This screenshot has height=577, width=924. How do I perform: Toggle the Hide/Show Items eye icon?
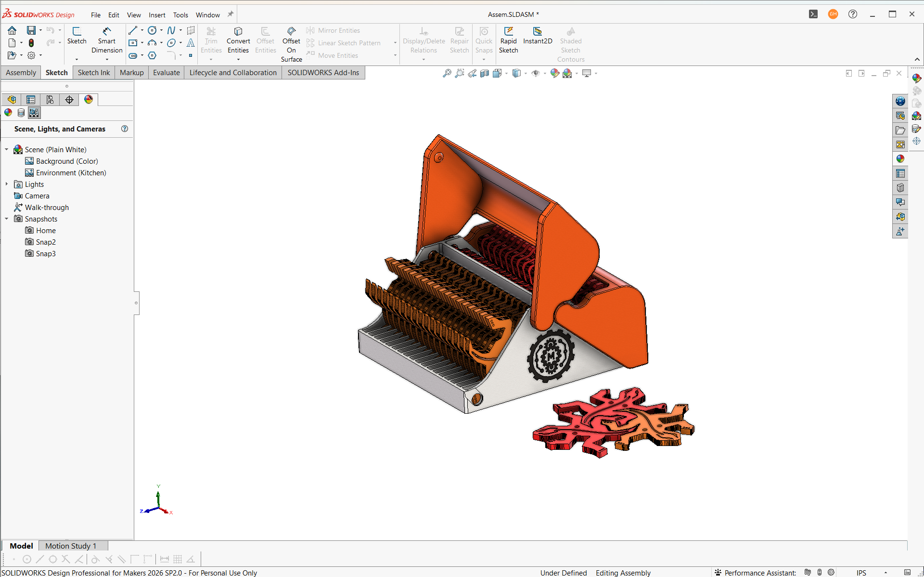535,73
